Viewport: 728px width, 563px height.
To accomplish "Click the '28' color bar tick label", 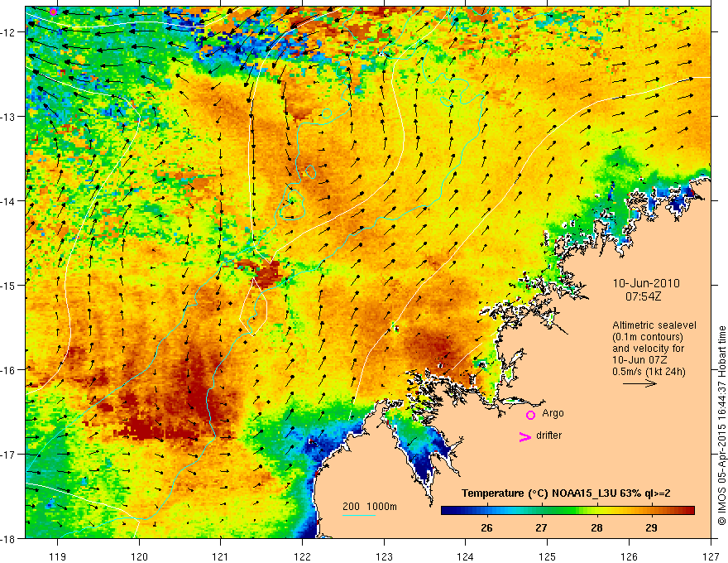I will (x=596, y=528).
